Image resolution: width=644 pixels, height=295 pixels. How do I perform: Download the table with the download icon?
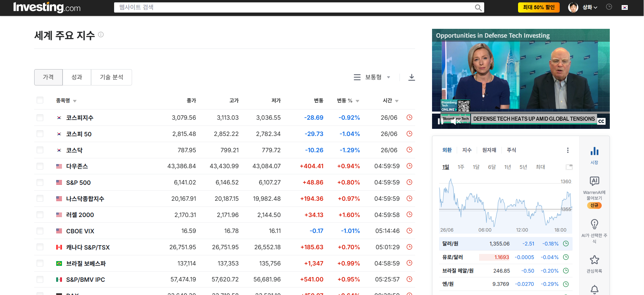[x=411, y=77]
